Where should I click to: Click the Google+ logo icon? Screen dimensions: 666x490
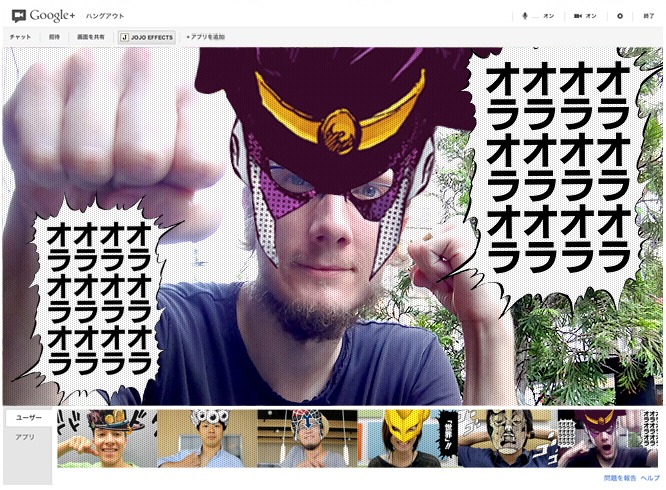click(x=18, y=16)
